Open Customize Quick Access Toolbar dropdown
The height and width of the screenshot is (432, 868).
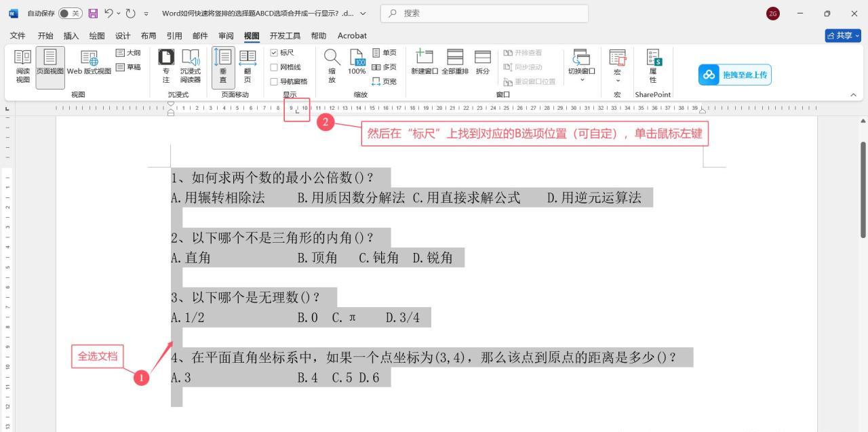pos(146,14)
